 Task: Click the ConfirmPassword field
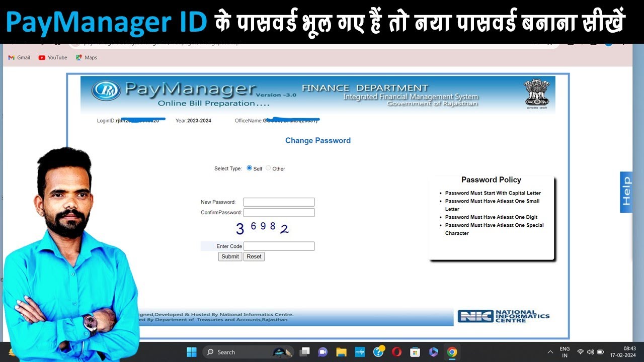(x=279, y=213)
